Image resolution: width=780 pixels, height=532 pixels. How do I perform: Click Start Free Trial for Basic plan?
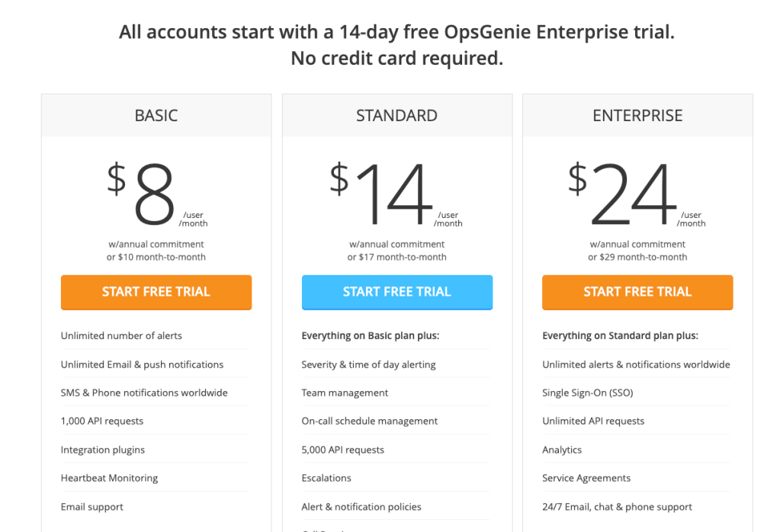pyautogui.click(x=156, y=292)
